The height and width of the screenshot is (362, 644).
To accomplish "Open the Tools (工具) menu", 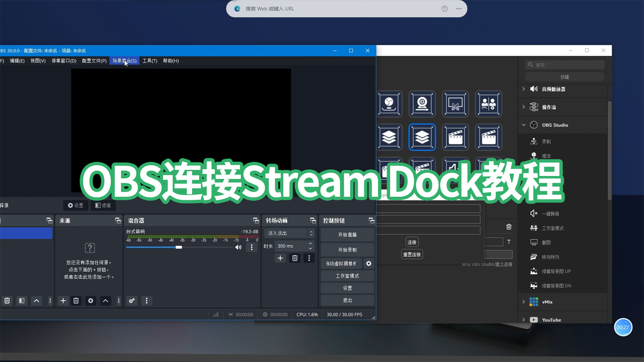I will click(x=150, y=61).
